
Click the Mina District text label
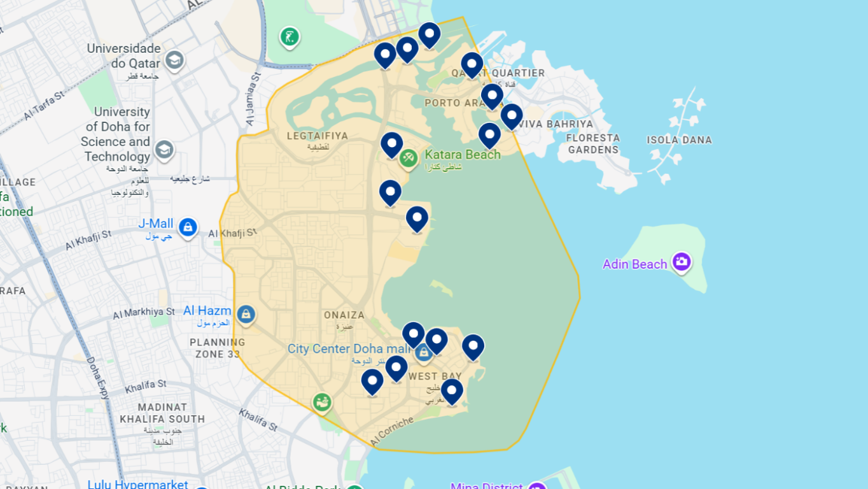pos(487,485)
